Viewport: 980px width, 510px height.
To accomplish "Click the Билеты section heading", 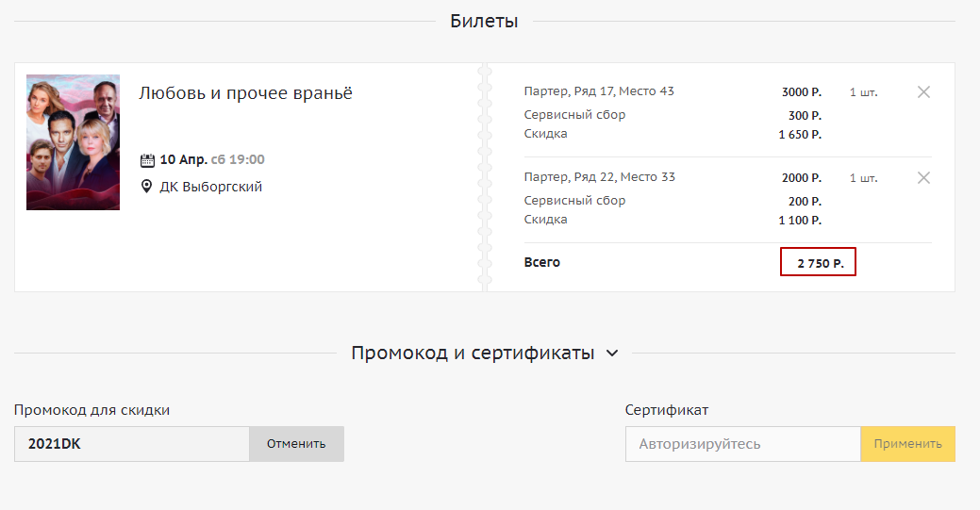I will (x=484, y=22).
